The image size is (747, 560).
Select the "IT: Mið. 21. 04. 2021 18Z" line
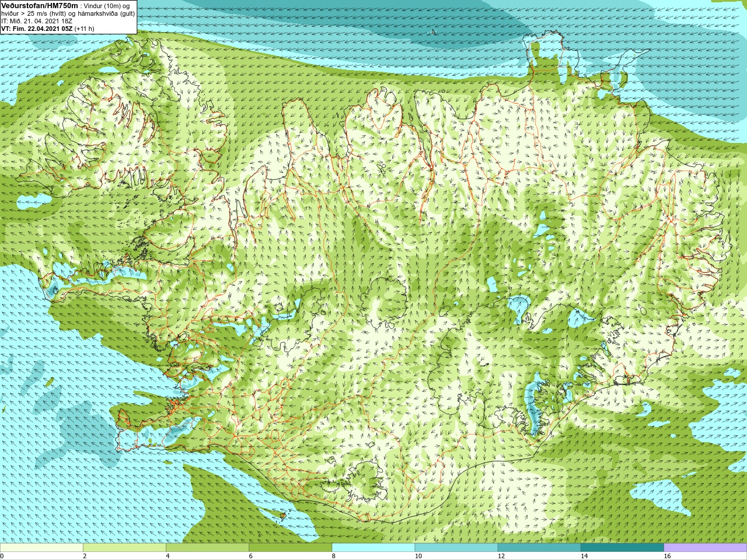point(37,21)
